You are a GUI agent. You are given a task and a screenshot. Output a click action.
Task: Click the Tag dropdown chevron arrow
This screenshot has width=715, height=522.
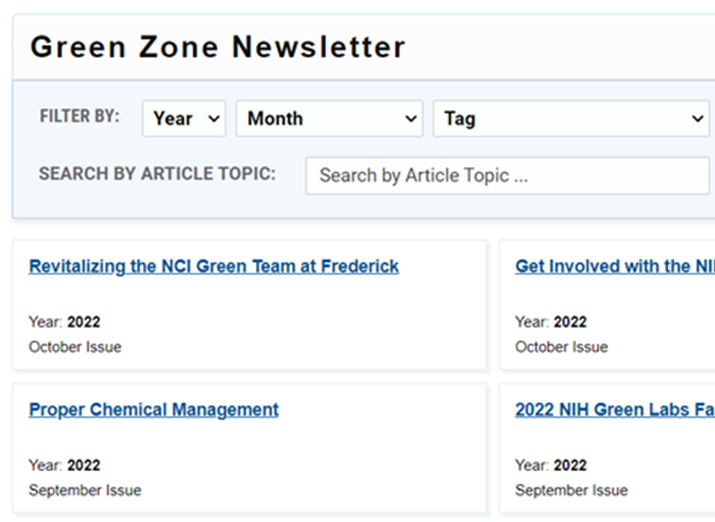click(698, 119)
